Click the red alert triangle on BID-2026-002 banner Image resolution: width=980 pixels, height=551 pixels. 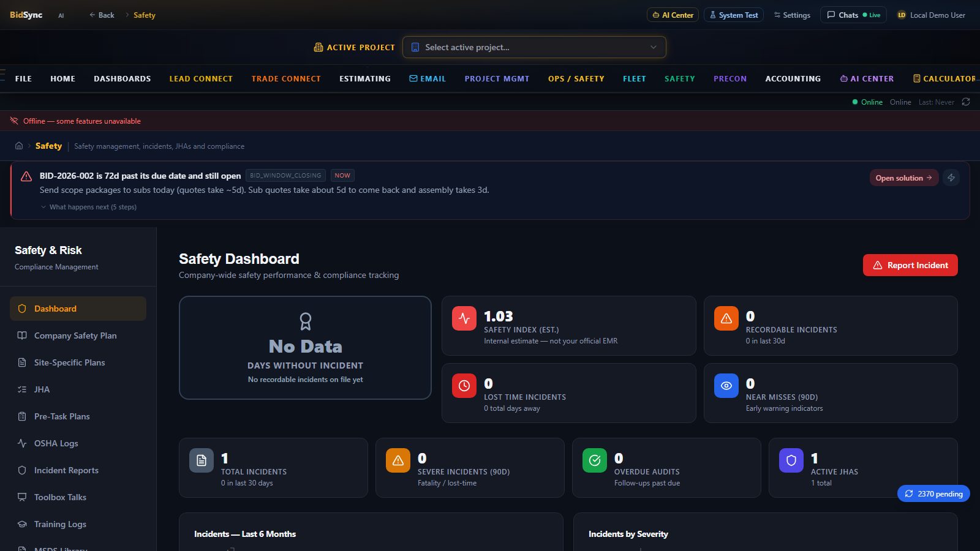pyautogui.click(x=26, y=176)
